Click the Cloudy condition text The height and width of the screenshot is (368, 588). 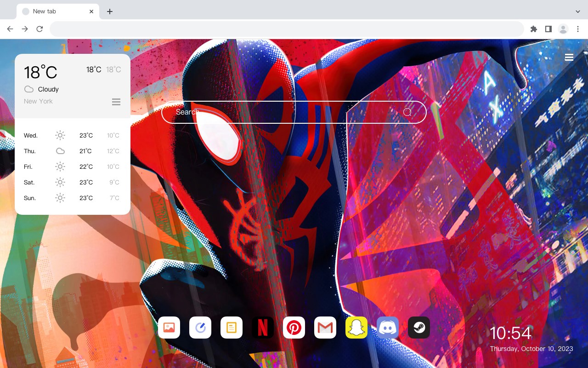click(48, 89)
